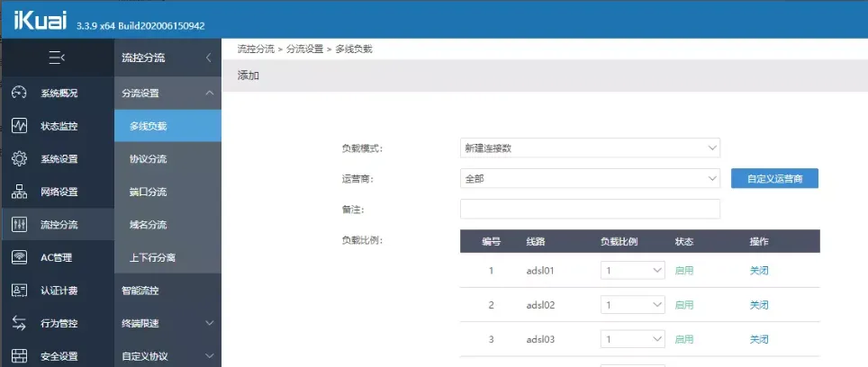Click the 行为管控 arrows icon
Viewport: 868px width, 367px height.
tap(20, 323)
